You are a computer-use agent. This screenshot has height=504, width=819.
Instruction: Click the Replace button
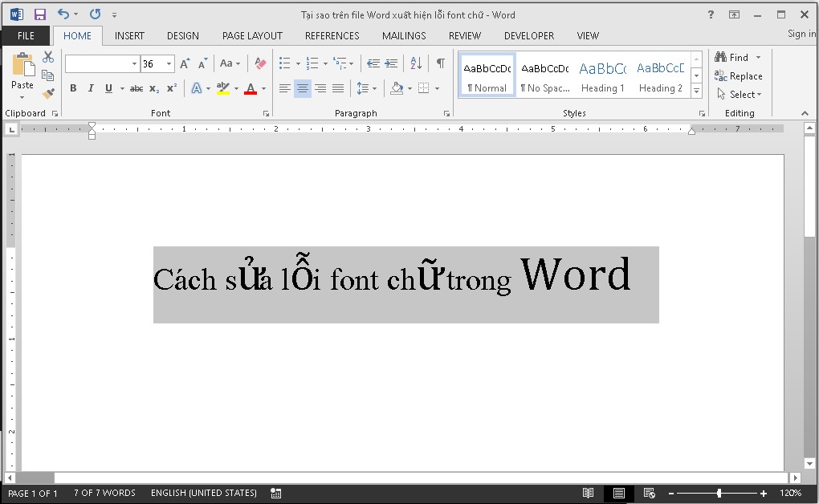coord(739,76)
